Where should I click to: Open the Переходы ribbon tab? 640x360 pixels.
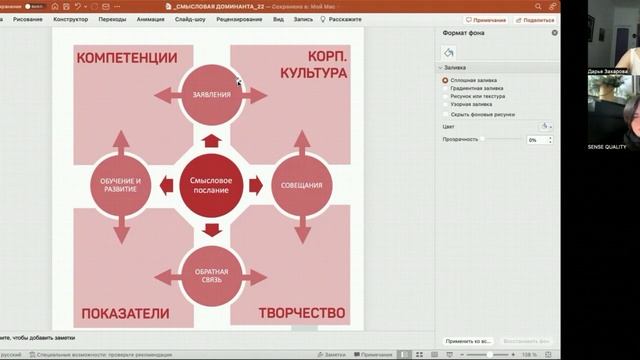coord(112,19)
